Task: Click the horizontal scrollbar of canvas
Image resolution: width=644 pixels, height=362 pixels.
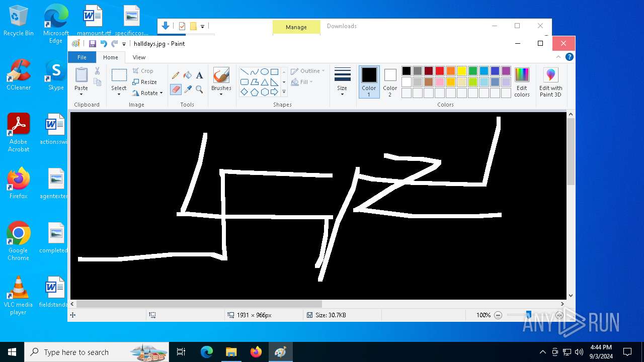Action: pyautogui.click(x=199, y=304)
